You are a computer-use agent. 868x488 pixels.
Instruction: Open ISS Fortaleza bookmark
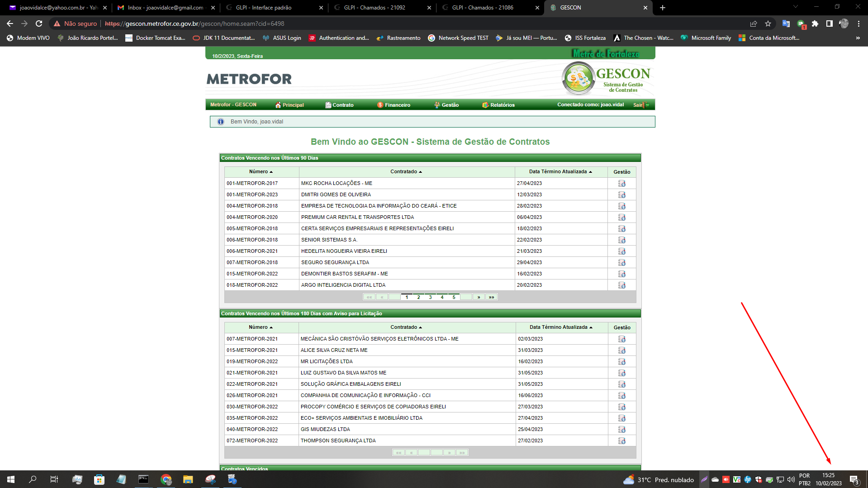coord(585,38)
